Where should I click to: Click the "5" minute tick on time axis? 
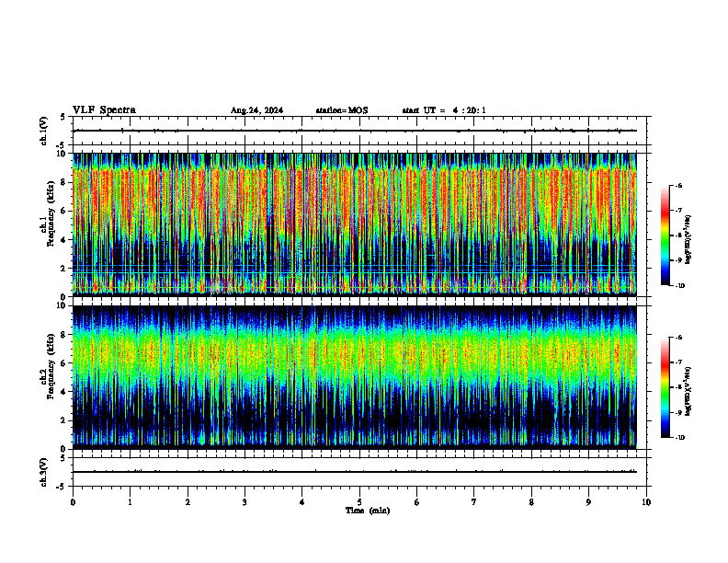coord(359,502)
